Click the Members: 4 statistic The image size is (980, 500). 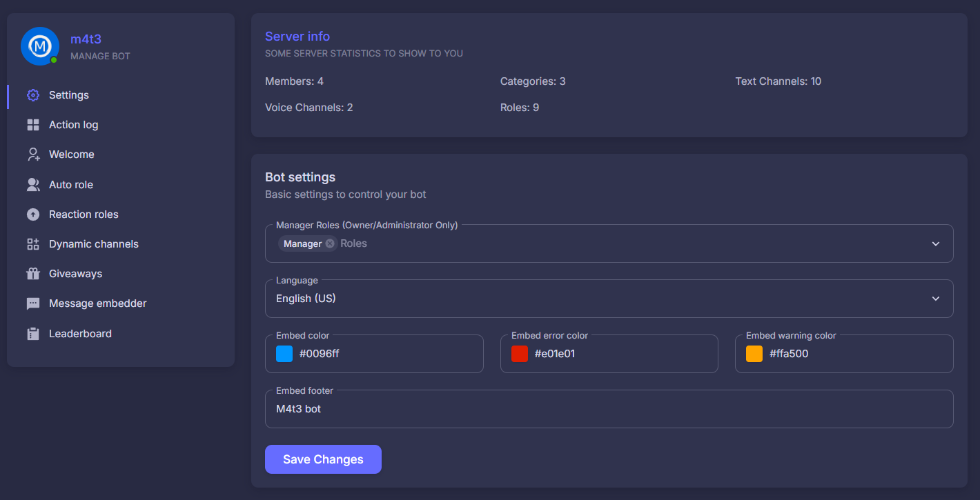(294, 81)
